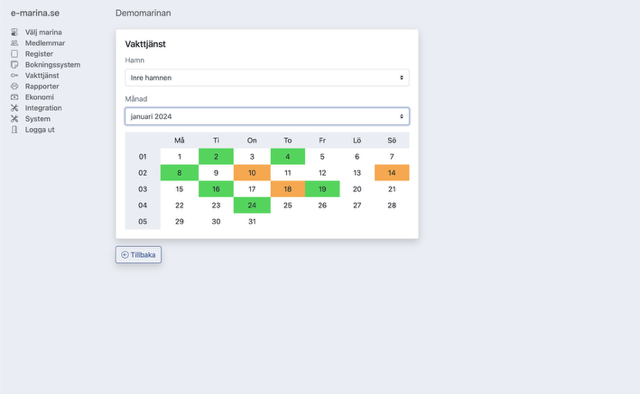The height and width of the screenshot is (394, 640).
Task: Open the Hamn dropdown showing Inre hamnen
Action: coord(267,78)
